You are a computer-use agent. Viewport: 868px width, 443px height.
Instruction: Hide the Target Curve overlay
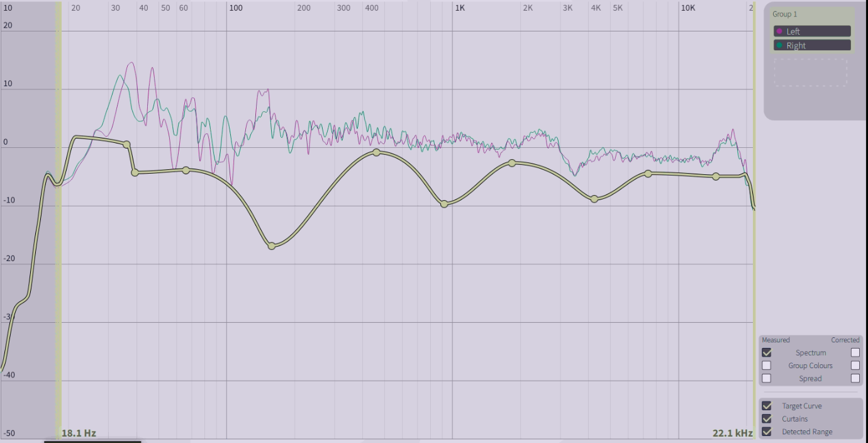tap(766, 406)
